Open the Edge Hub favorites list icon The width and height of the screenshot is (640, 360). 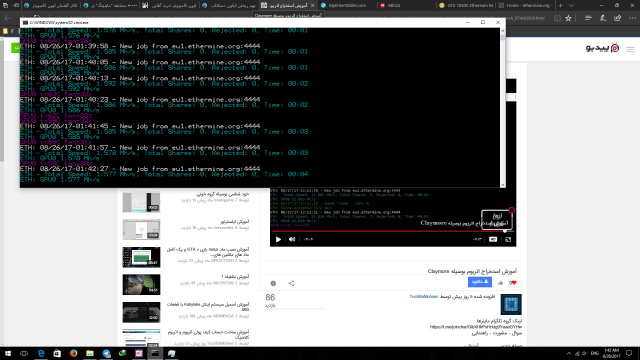(588, 18)
